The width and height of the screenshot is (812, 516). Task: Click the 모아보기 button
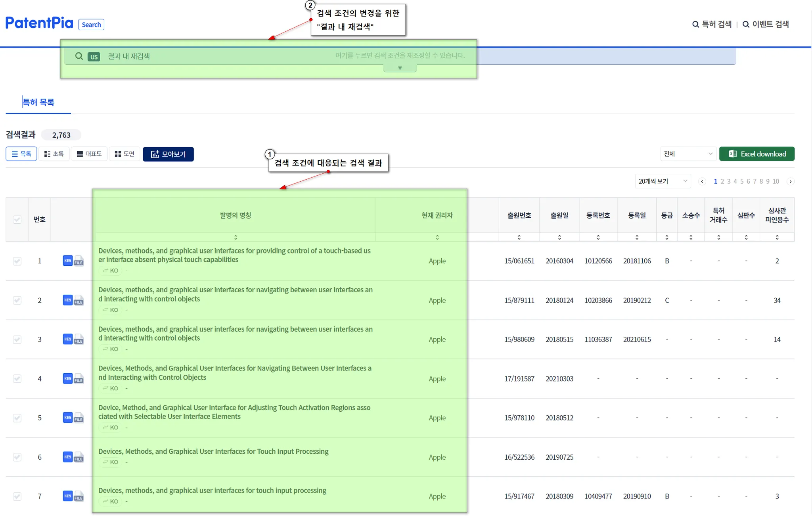(x=168, y=154)
